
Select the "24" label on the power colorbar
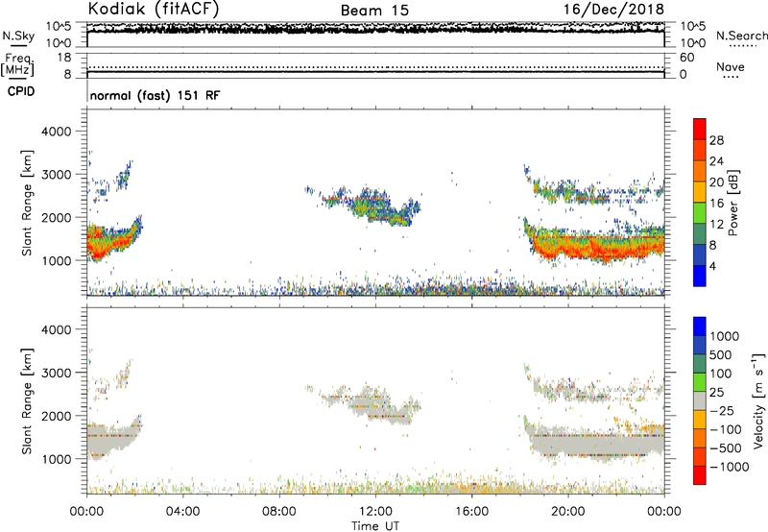(x=716, y=161)
